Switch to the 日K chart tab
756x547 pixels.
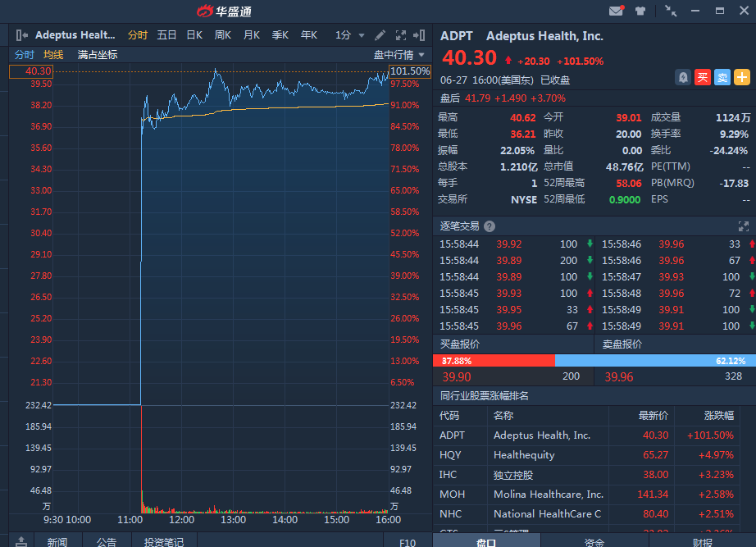click(x=194, y=35)
